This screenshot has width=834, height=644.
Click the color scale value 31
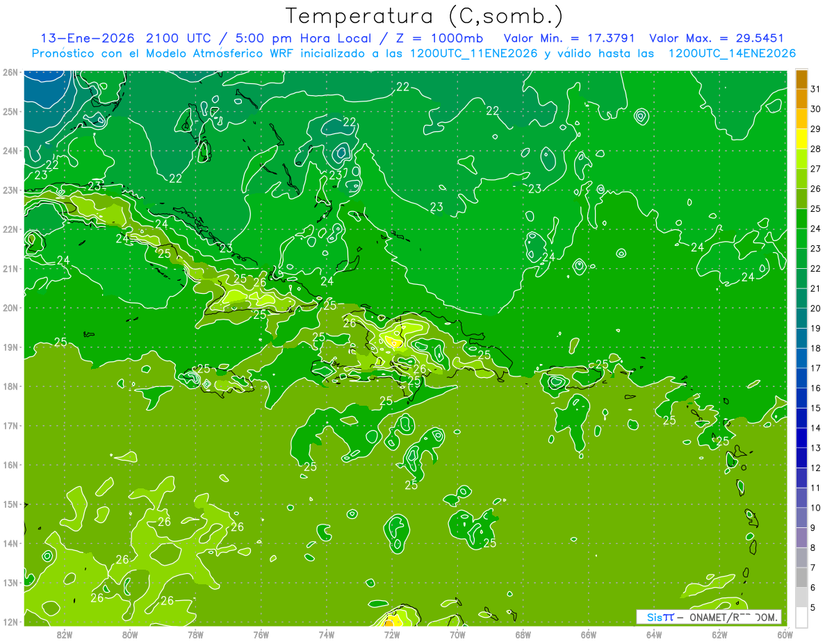point(815,88)
